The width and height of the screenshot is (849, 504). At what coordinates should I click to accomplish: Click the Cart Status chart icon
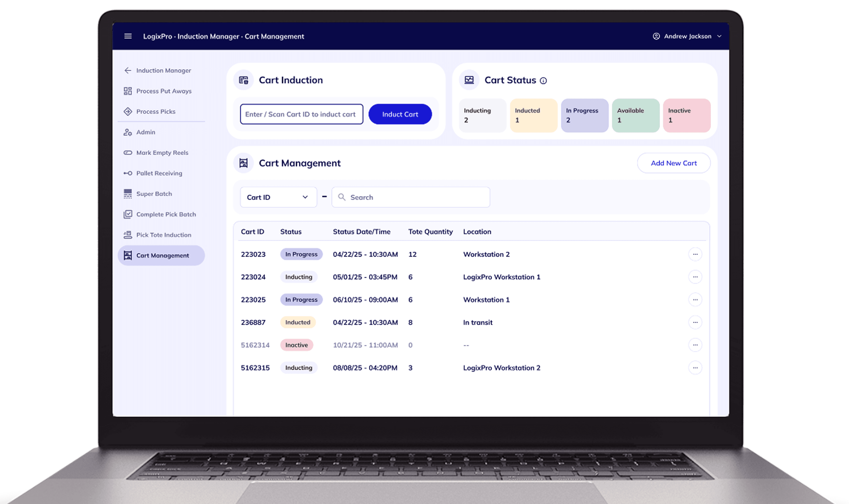469,80
